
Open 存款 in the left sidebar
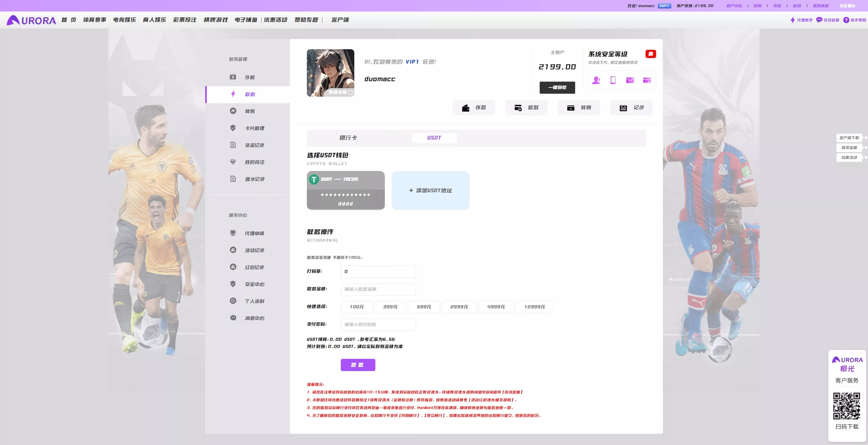point(248,77)
